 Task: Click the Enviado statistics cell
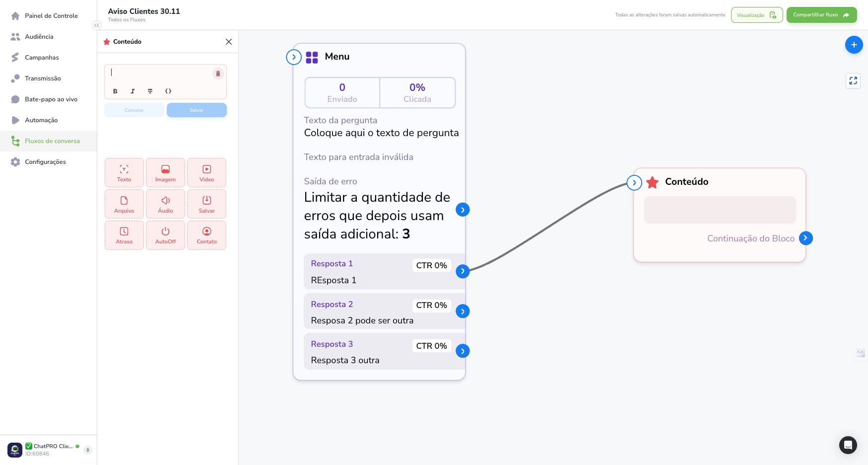click(x=342, y=92)
